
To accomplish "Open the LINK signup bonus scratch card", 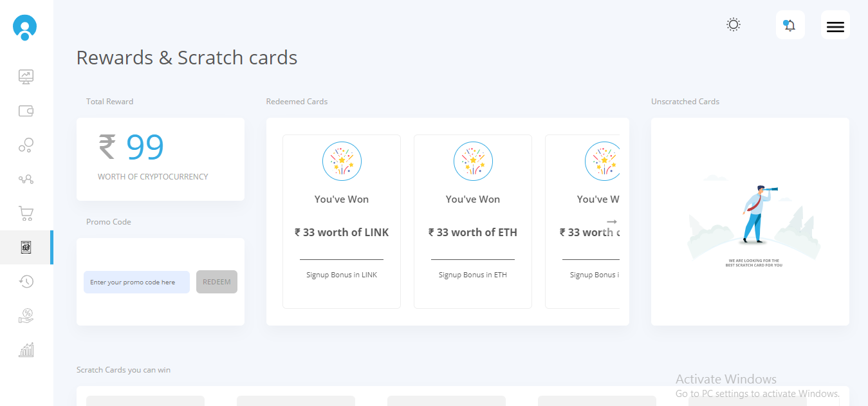I will 341,221.
